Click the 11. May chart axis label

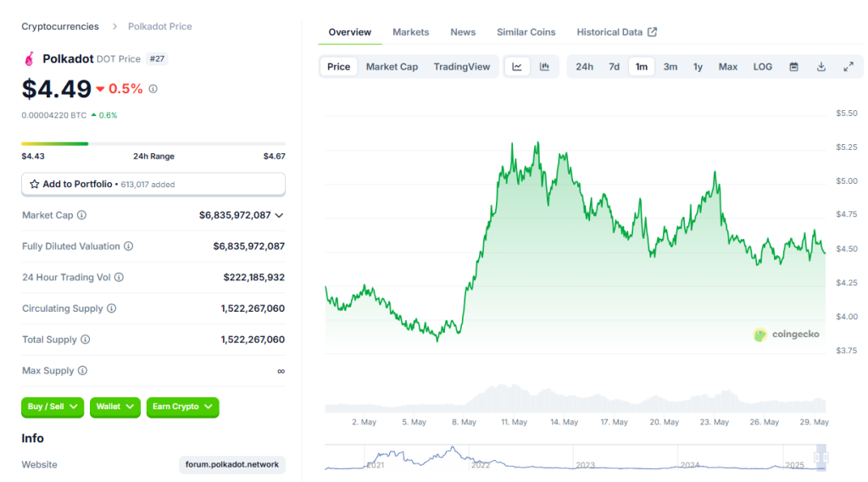pos(515,422)
